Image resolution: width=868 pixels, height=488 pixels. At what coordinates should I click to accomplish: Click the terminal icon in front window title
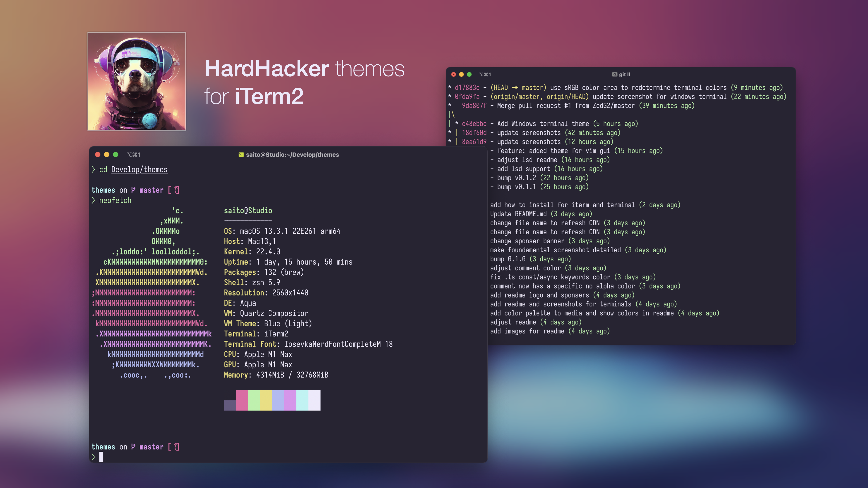(x=241, y=155)
